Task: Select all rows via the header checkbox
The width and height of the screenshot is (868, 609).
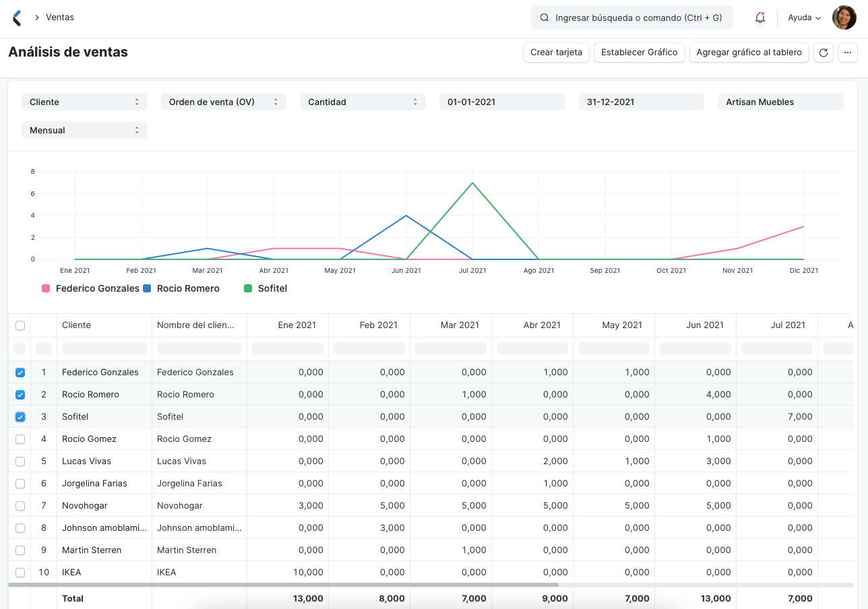Action: tap(20, 325)
